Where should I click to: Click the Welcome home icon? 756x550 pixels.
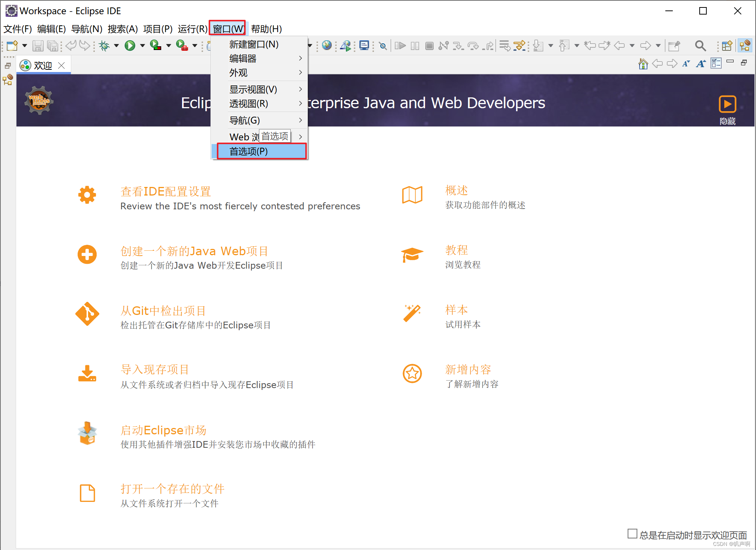click(643, 63)
